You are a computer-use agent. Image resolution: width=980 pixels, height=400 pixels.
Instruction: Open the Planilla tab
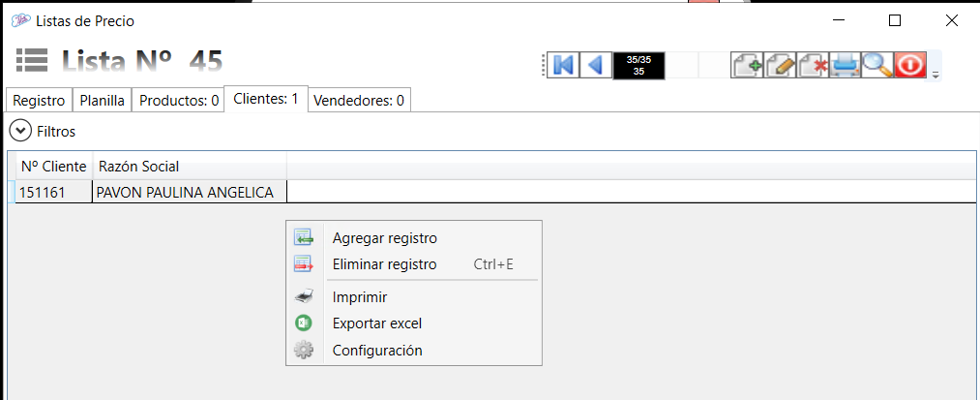pyautogui.click(x=102, y=100)
